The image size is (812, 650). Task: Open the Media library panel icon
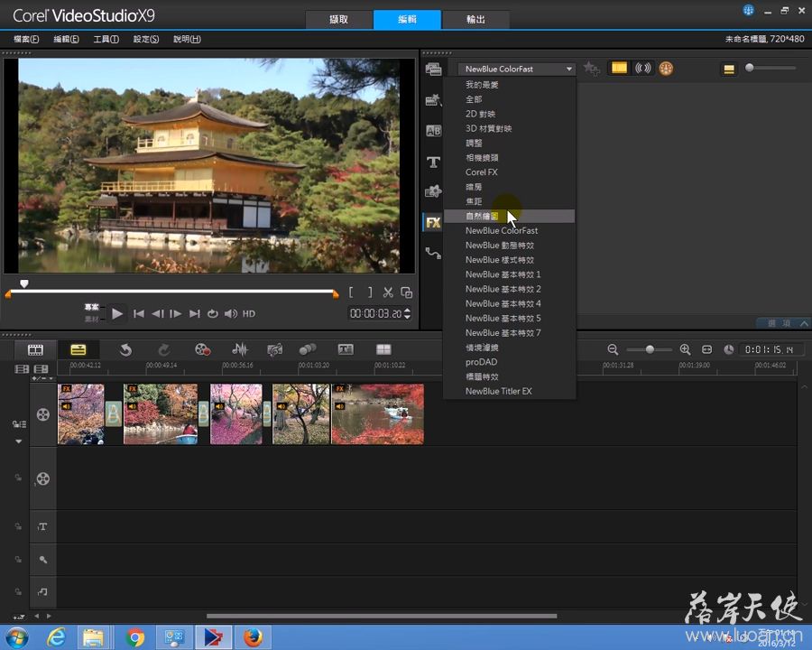433,69
